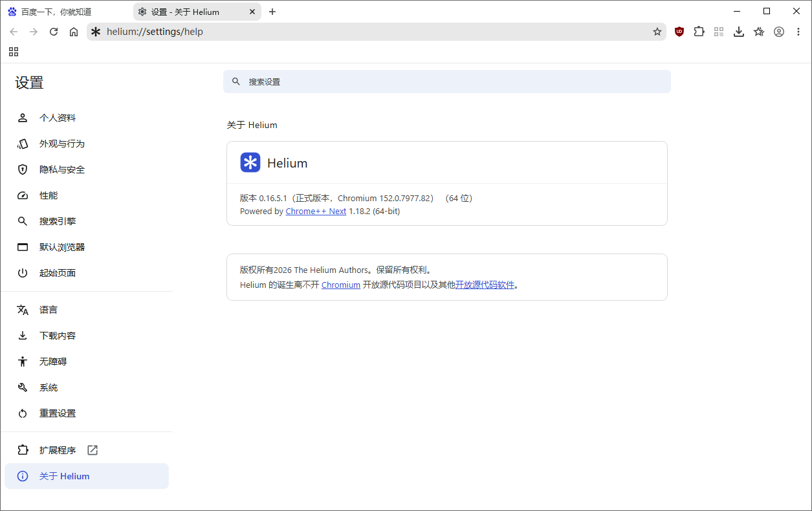The width and height of the screenshot is (812, 511).
Task: Open 无障碍 settings section
Action: pyautogui.click(x=86, y=362)
